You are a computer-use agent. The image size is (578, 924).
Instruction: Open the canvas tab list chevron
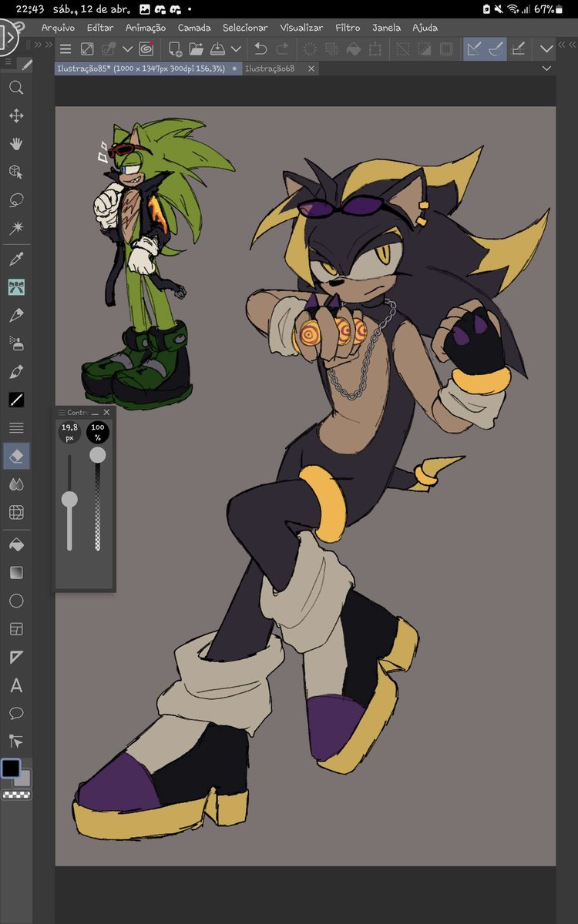[547, 69]
